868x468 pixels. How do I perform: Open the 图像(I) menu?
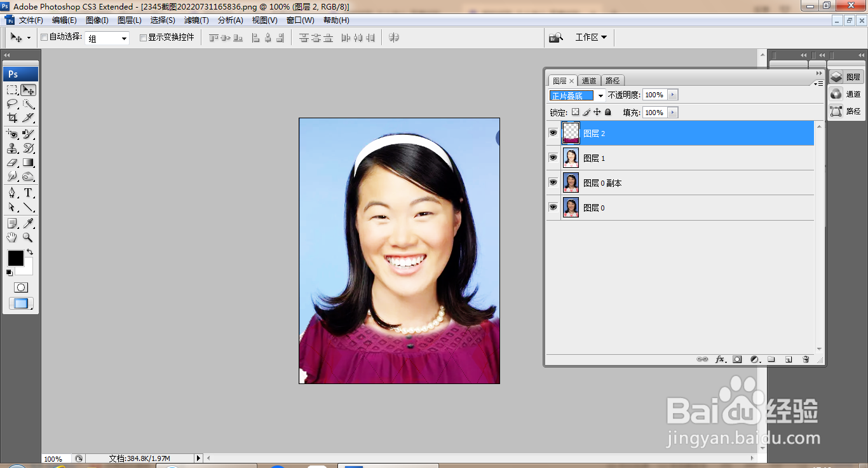coord(97,20)
